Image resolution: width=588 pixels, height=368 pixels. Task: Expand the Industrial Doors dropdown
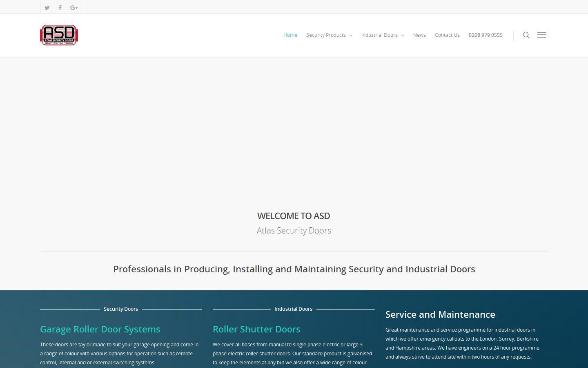tap(380, 35)
